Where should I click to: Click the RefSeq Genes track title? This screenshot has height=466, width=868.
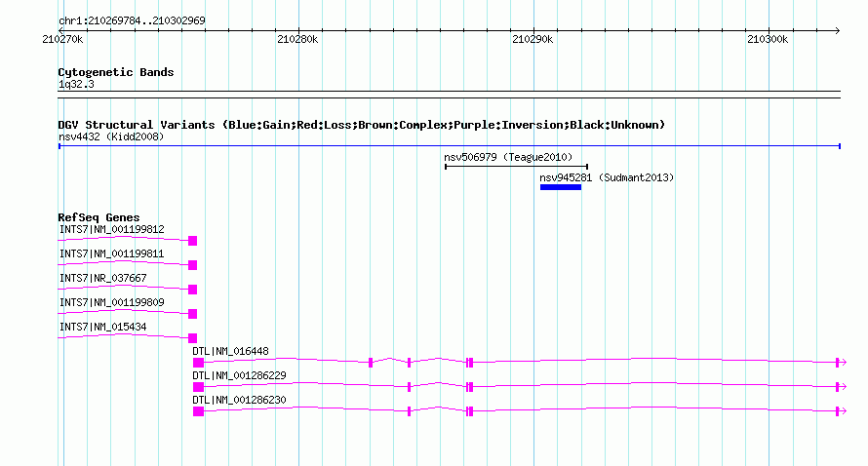pyautogui.click(x=99, y=217)
